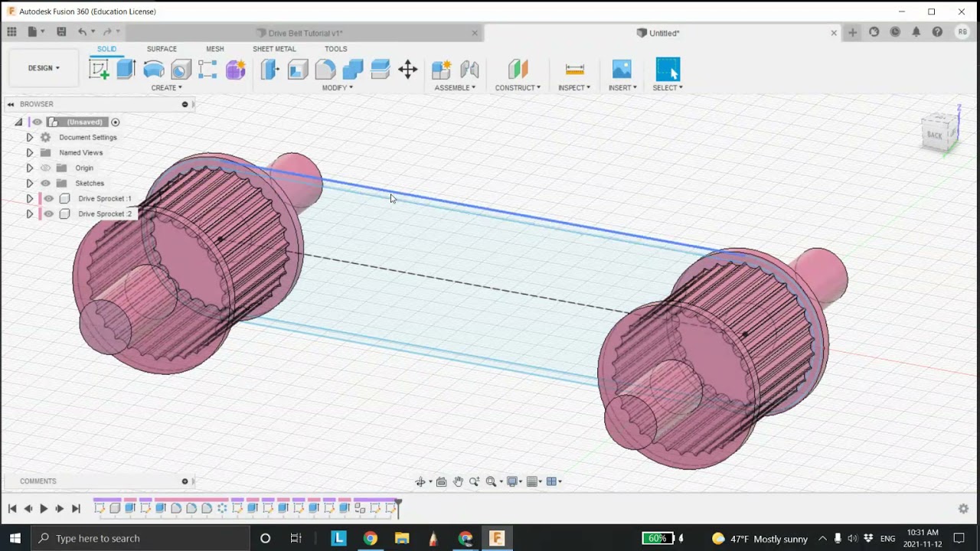Select the Fillet tool
The image size is (980, 551).
pyautogui.click(x=325, y=70)
